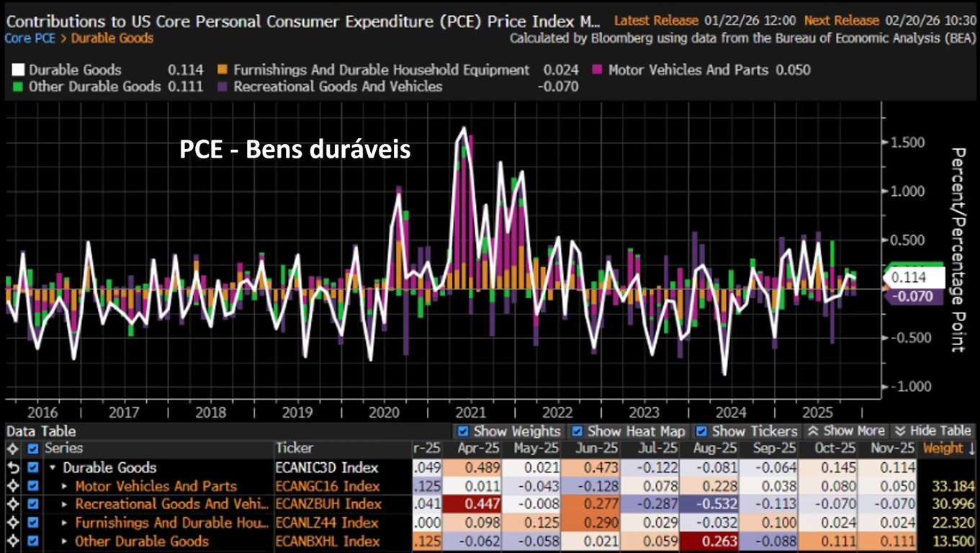The image size is (980, 553).
Task: Open the Durable Goods breadcrumb link
Action: click(x=112, y=37)
